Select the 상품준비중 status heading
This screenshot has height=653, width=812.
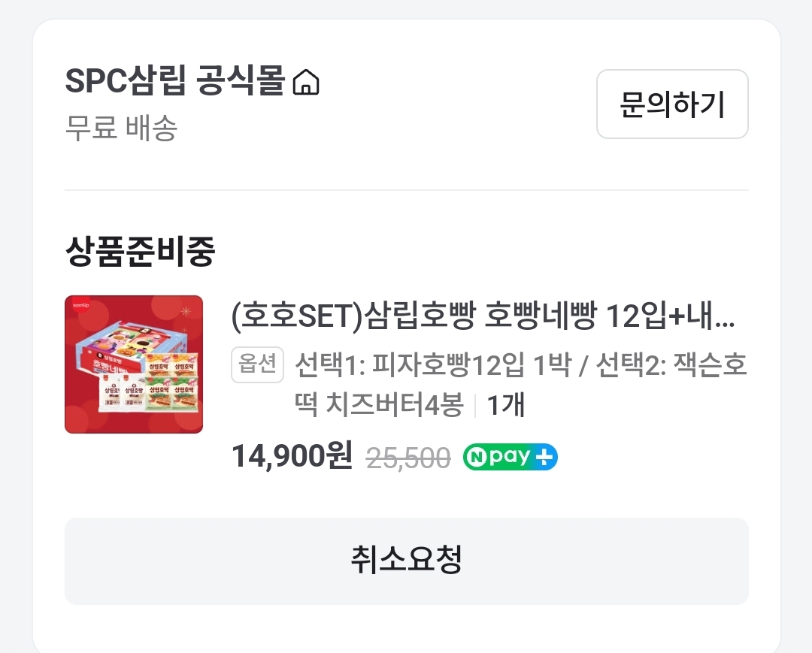point(140,252)
